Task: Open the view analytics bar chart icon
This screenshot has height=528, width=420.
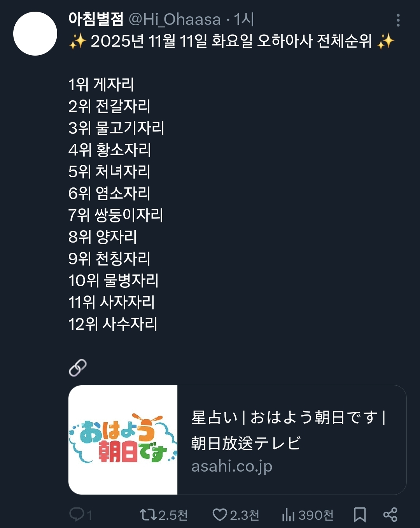Action: (x=288, y=515)
